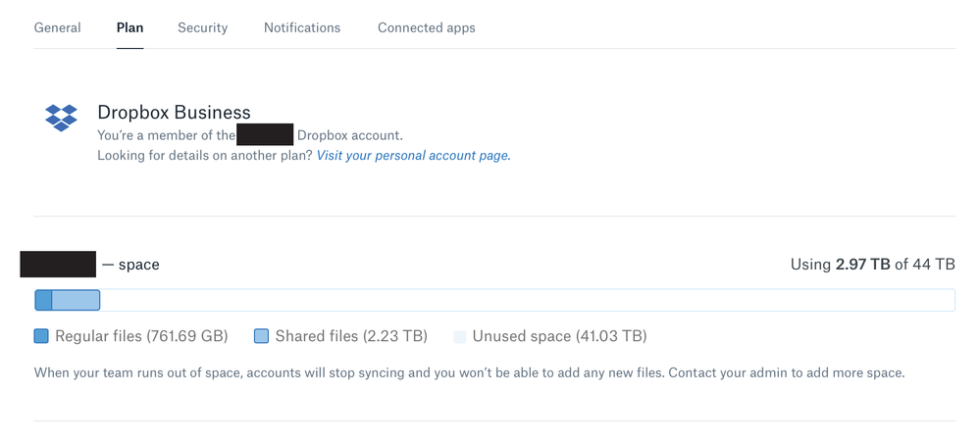This screenshot has height=442, width=980.
Task: Open the Connected apps tab
Action: pyautogui.click(x=427, y=27)
